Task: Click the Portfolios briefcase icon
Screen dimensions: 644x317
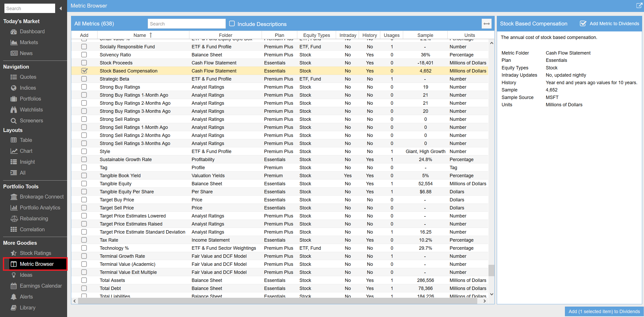Action: pyautogui.click(x=14, y=99)
